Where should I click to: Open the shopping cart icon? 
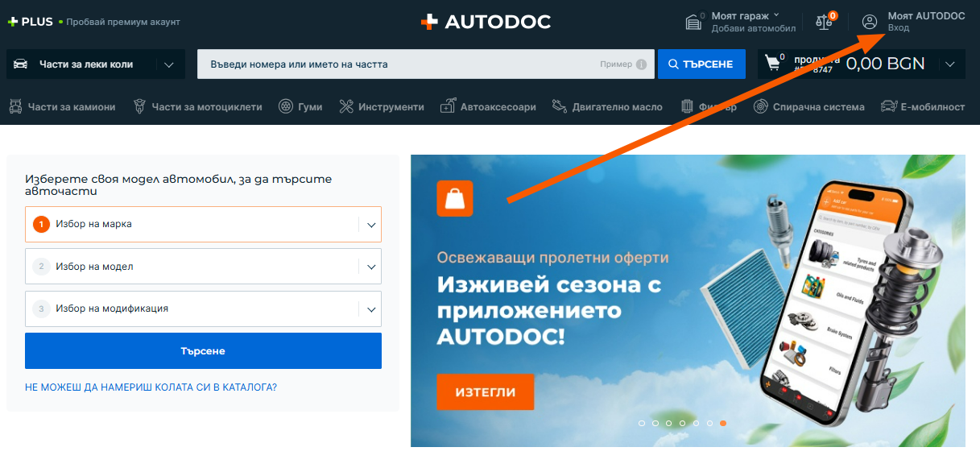coord(773,64)
